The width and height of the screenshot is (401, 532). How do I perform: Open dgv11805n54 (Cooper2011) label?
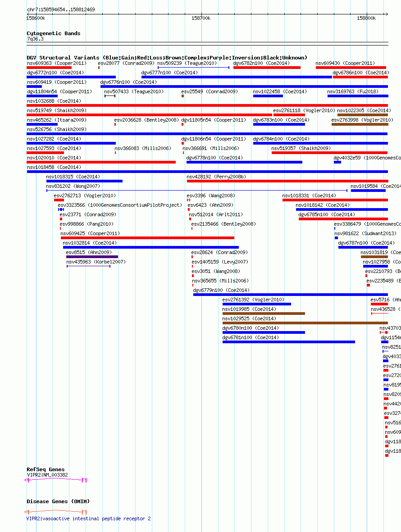[214, 120]
